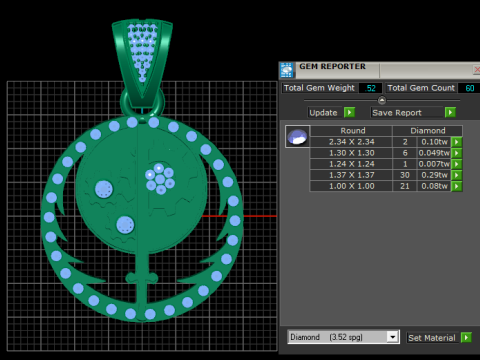Select the 1.24 X 1.24 size cell
Image resolution: width=480 pixels, height=360 pixels.
click(351, 164)
